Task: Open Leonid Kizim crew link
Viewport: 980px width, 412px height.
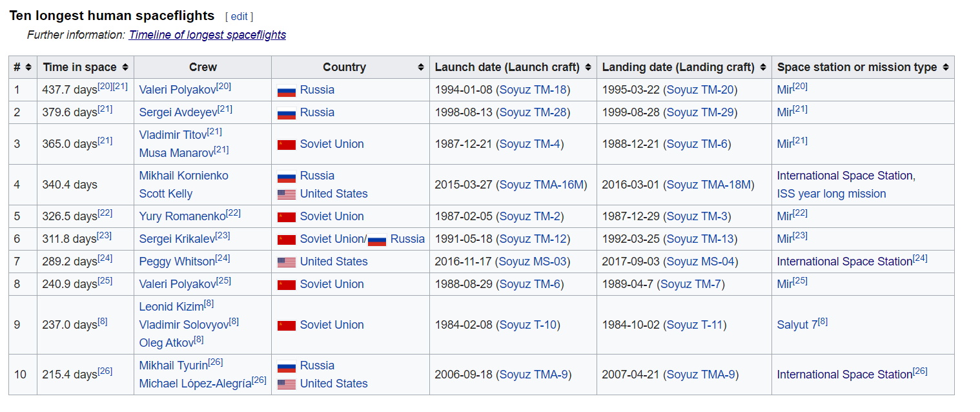Action: (x=171, y=307)
